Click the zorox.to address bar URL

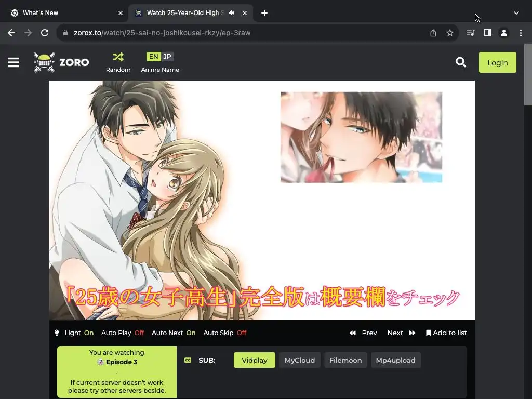point(162,33)
